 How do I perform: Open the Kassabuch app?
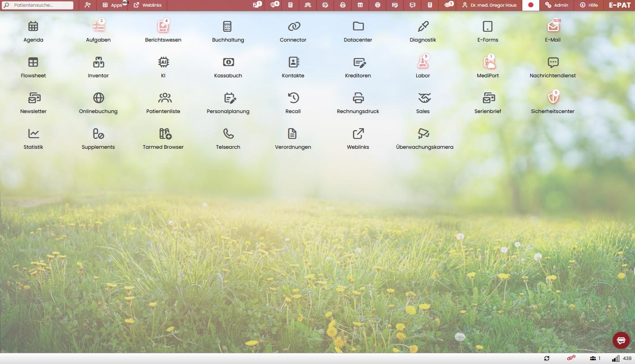point(228,67)
